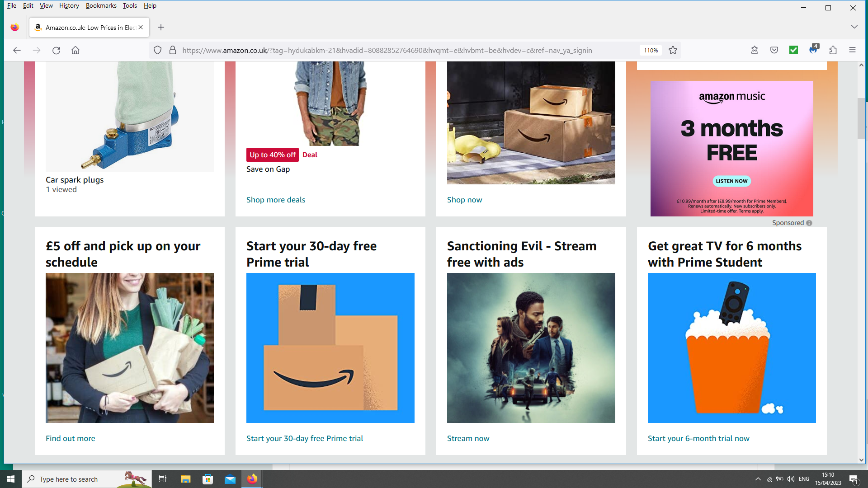
Task: Click the scrollbar up arrow
Action: 861,65
